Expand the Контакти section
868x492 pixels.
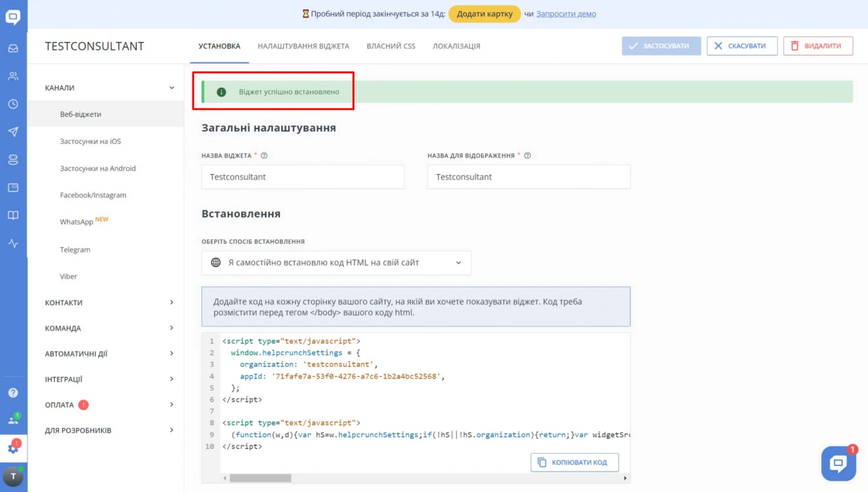click(x=172, y=302)
